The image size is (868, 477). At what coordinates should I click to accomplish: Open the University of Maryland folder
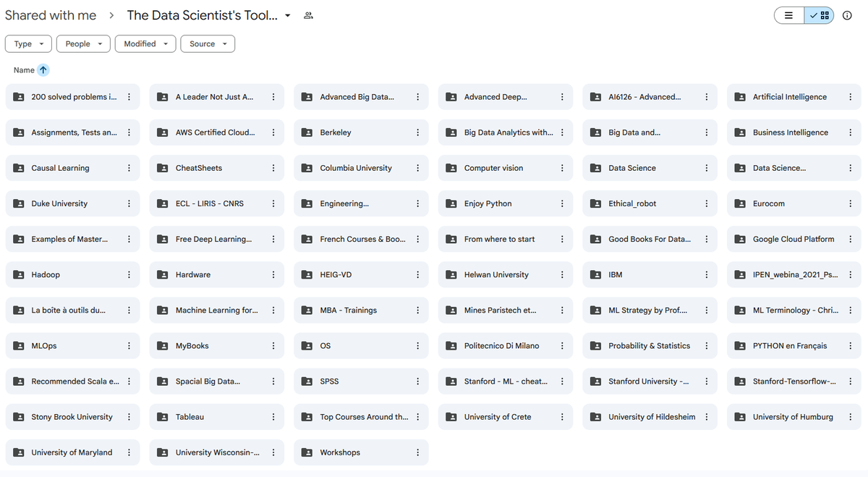72,452
